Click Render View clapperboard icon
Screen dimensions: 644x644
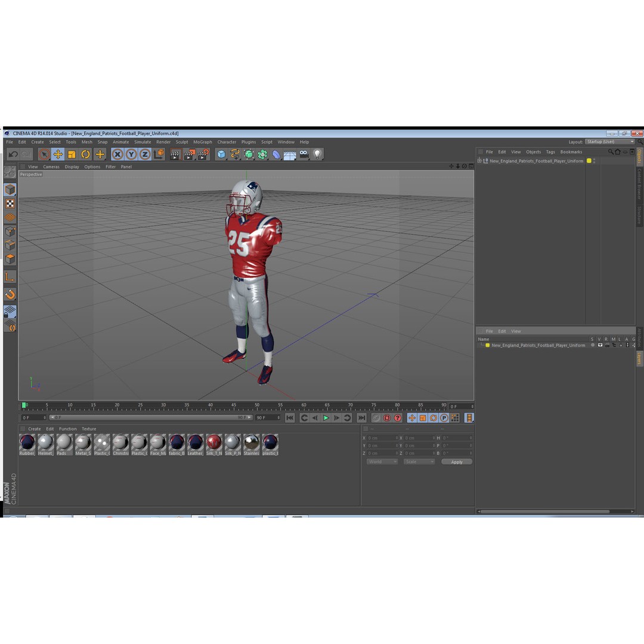[175, 154]
